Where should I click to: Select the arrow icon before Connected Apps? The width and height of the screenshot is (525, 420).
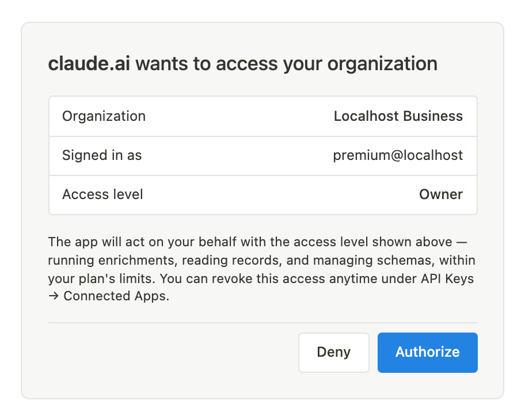[54, 296]
